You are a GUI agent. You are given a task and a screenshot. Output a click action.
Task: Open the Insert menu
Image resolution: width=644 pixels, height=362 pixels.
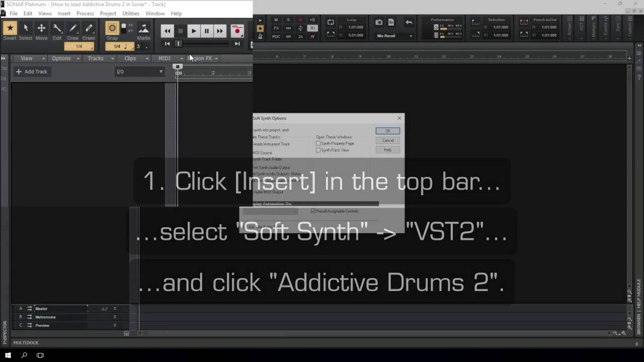(64, 14)
